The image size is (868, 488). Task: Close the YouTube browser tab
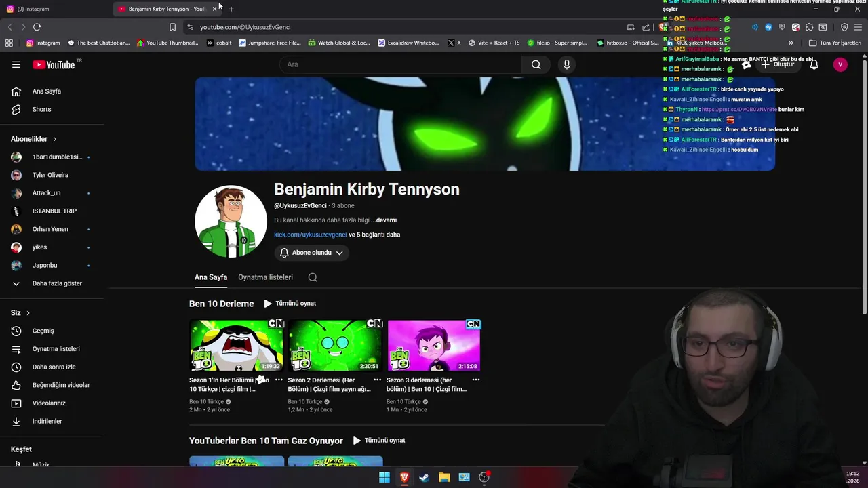[214, 9]
